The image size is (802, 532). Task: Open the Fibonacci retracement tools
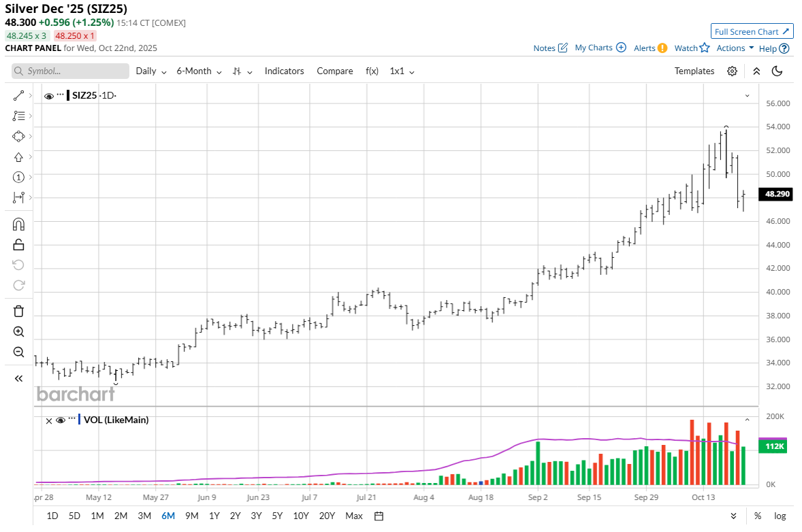click(18, 116)
